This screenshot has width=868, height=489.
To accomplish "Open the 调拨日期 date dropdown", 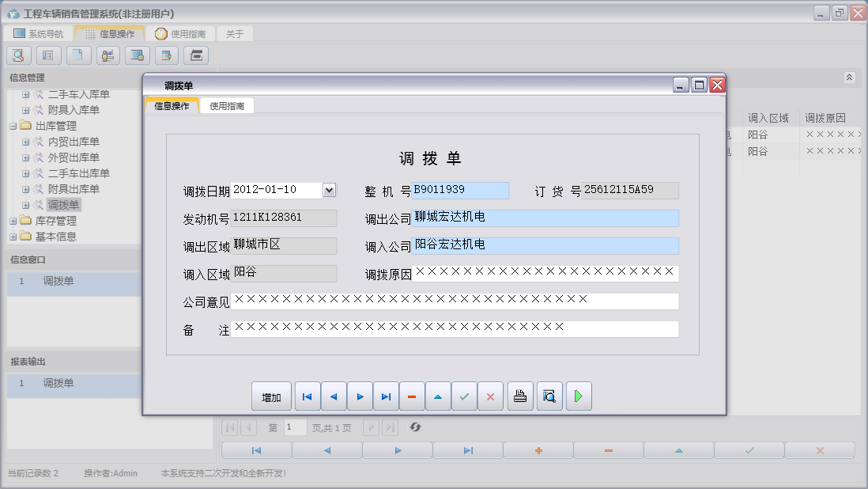I will click(x=330, y=190).
